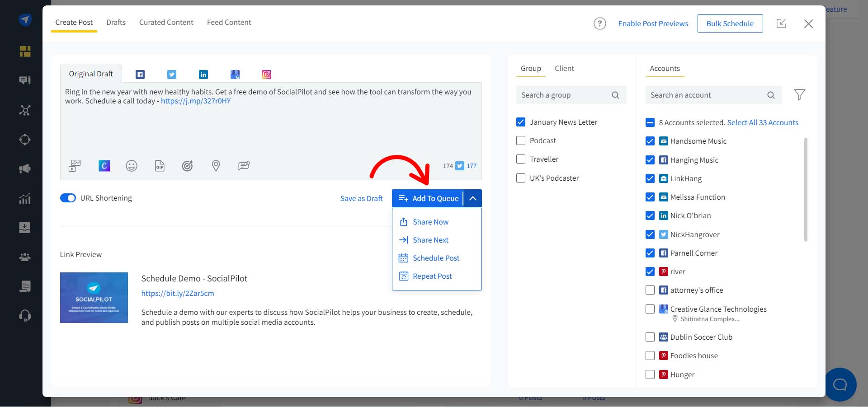Screen dimensions: 868x407
Task: Uncheck the river Pinterest account
Action: click(650, 271)
